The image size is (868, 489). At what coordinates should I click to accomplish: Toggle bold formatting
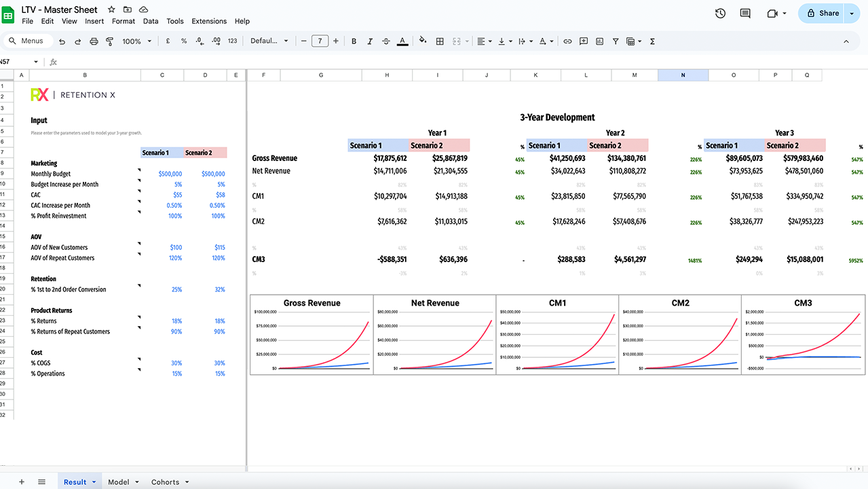(x=354, y=41)
